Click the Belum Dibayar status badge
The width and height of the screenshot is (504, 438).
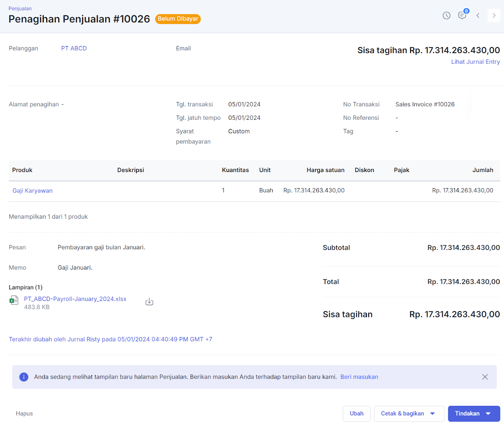coord(178,19)
